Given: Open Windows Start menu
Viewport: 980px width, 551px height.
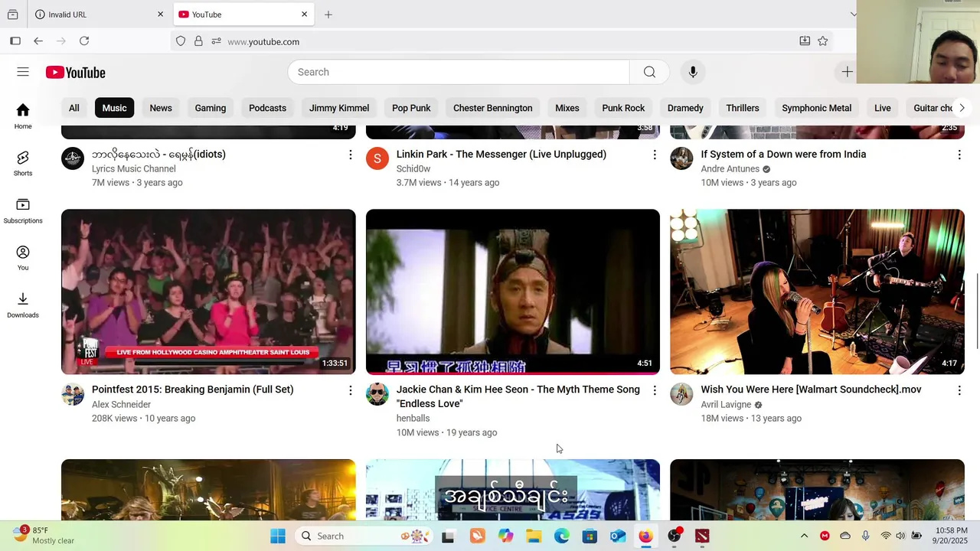Looking at the screenshot, I should 278,536.
